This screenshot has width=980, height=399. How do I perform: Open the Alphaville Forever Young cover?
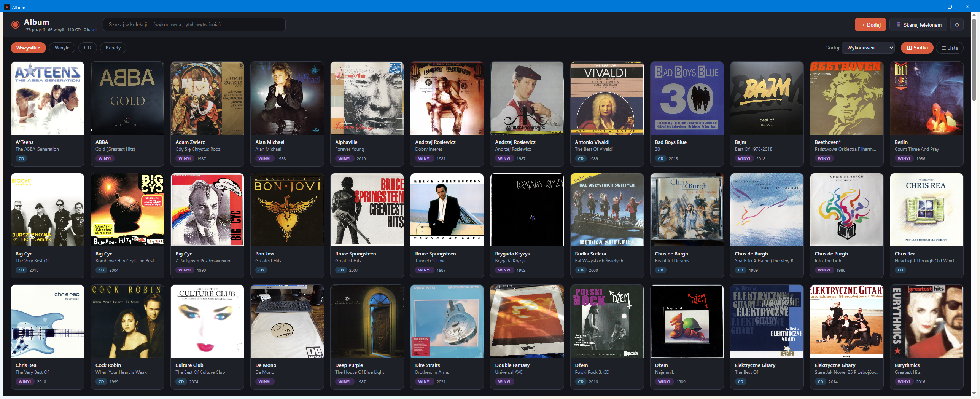click(367, 98)
